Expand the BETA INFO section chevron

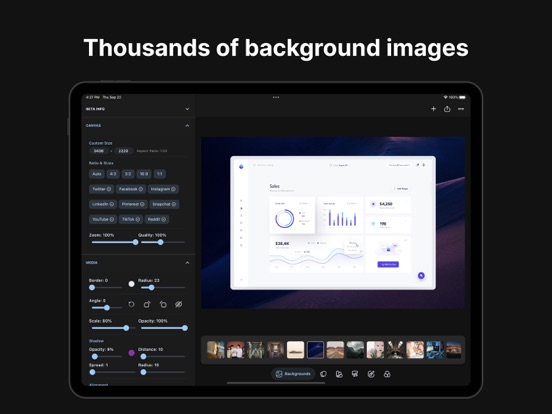click(x=187, y=109)
